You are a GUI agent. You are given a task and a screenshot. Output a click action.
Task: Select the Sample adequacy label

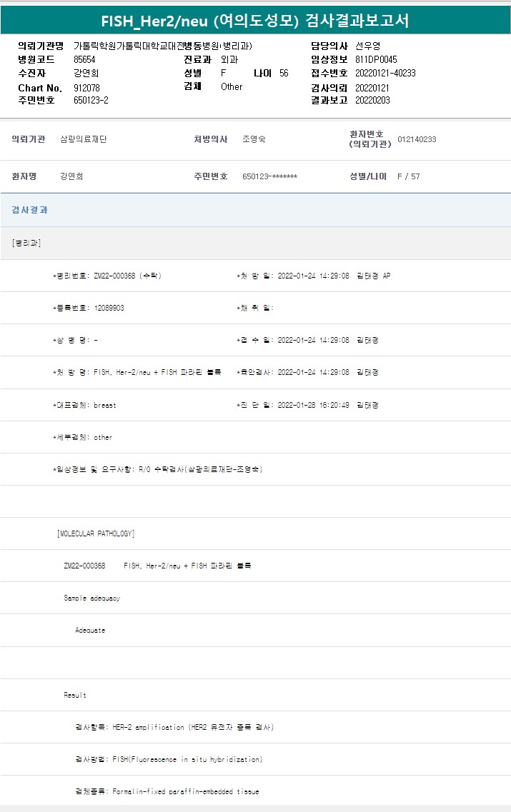point(91,598)
